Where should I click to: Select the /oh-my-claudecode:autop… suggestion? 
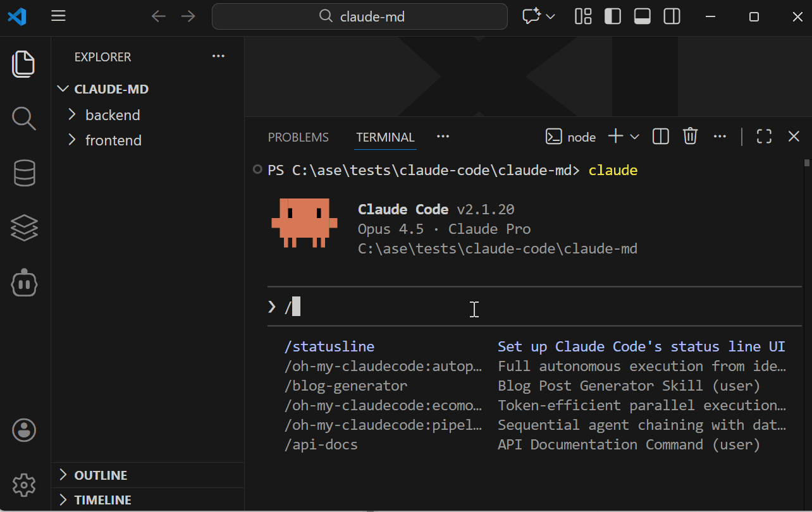coord(383,366)
